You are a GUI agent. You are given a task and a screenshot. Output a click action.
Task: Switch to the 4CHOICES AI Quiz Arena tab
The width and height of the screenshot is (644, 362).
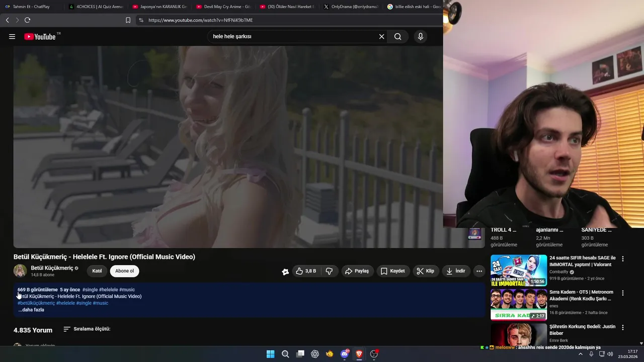(96, 7)
